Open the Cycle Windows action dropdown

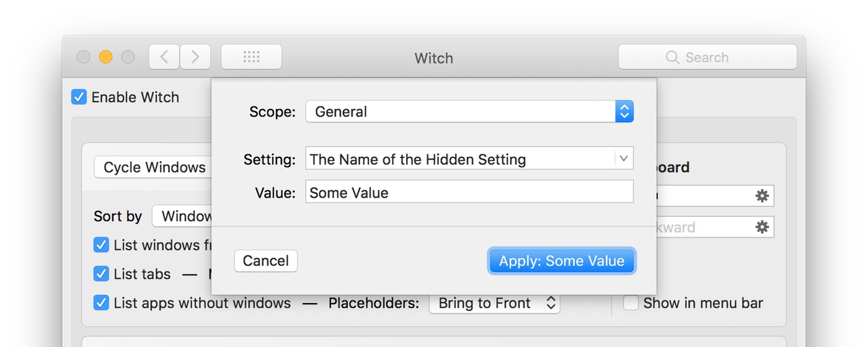click(154, 167)
